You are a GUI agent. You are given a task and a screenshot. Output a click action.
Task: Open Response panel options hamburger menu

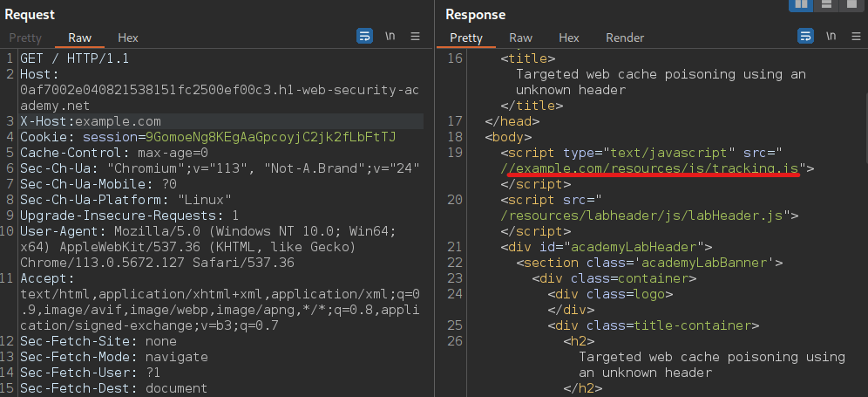tap(856, 37)
